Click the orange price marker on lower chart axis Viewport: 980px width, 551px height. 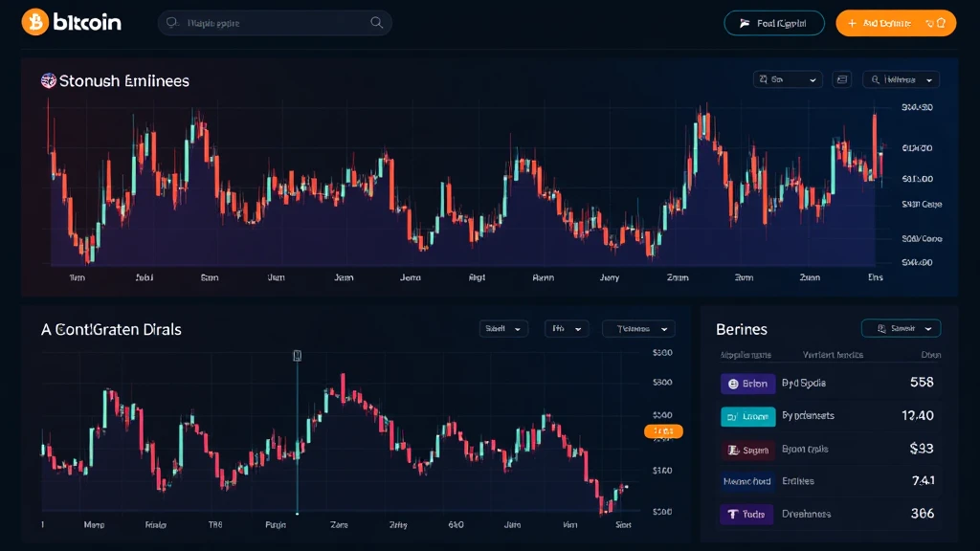click(663, 431)
